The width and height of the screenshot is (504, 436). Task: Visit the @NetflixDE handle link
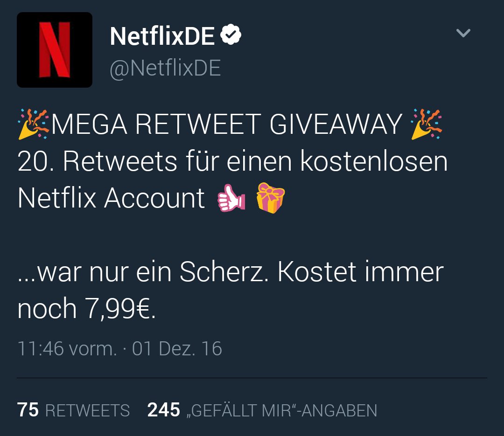click(165, 69)
